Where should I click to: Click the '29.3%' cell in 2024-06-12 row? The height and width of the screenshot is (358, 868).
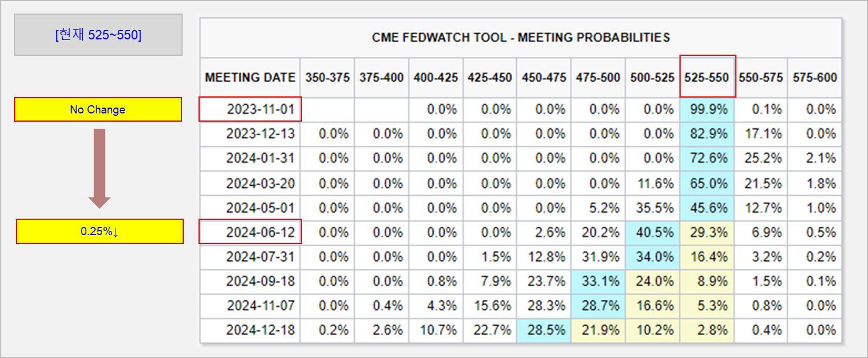click(x=707, y=232)
